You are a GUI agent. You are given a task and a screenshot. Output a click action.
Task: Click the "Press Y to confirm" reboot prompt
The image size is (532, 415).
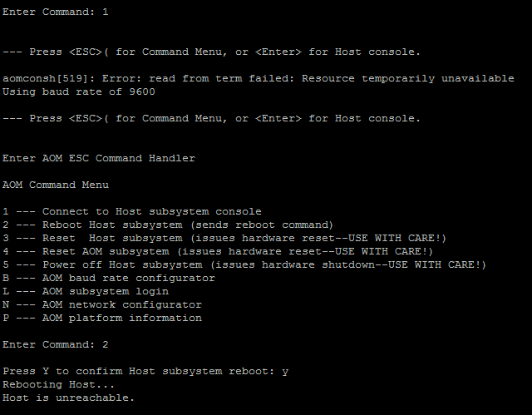[x=145, y=371]
